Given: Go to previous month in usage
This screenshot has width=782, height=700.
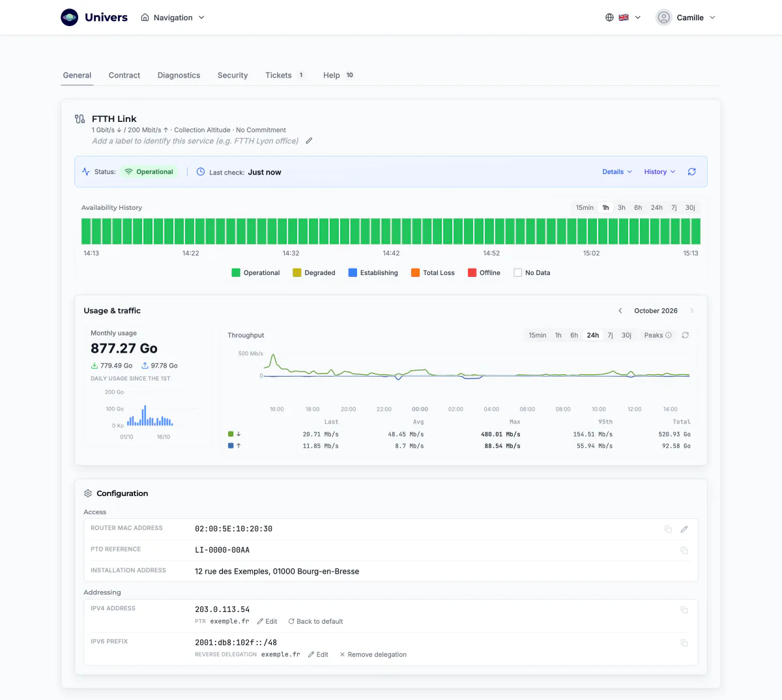Looking at the screenshot, I should click(x=620, y=311).
